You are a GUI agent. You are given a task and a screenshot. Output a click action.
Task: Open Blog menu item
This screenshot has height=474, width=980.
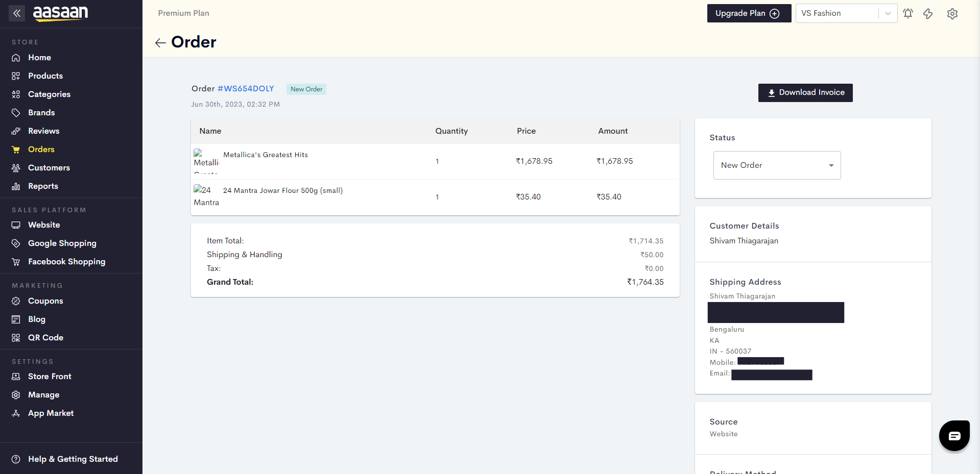click(37, 319)
